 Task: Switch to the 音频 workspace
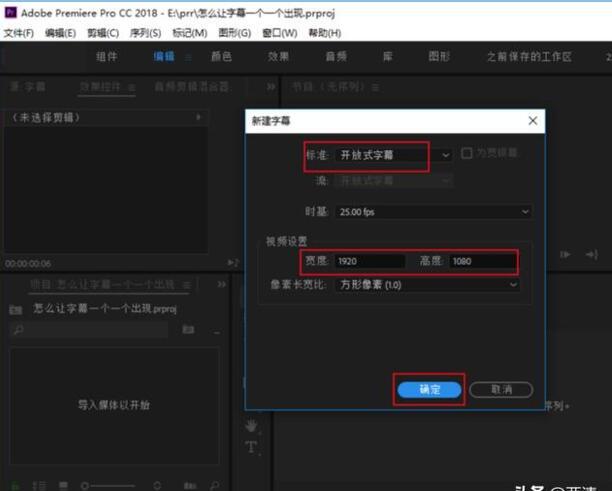click(x=336, y=57)
